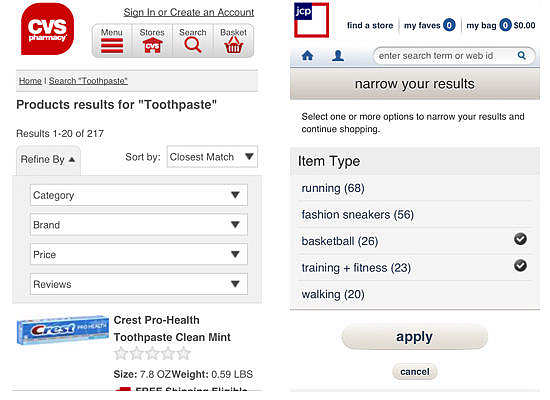
Task: Tap the Stores locator icon
Action: 152,46
